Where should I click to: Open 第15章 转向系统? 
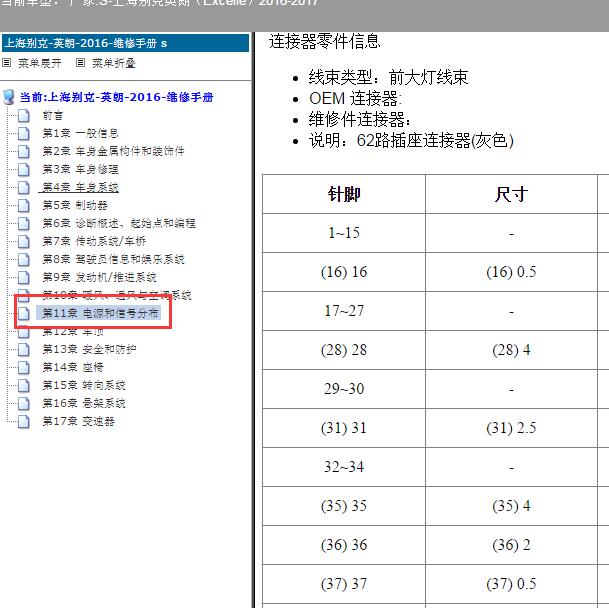(84, 385)
